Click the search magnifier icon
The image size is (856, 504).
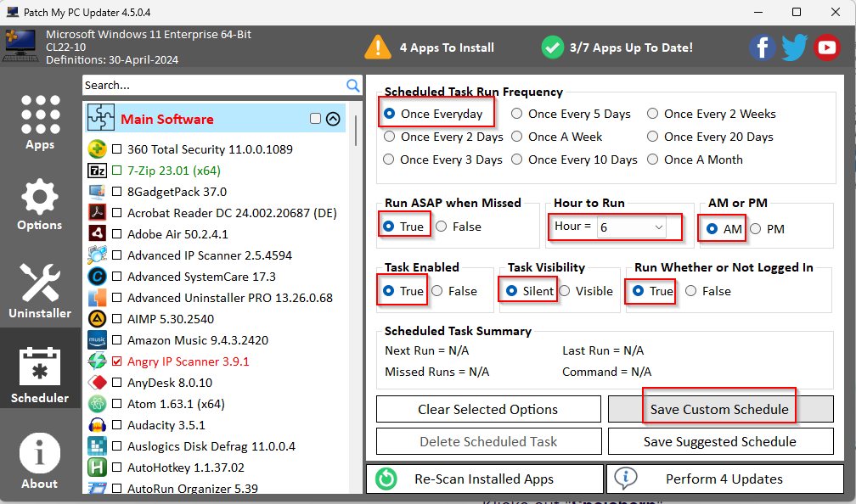coord(353,85)
